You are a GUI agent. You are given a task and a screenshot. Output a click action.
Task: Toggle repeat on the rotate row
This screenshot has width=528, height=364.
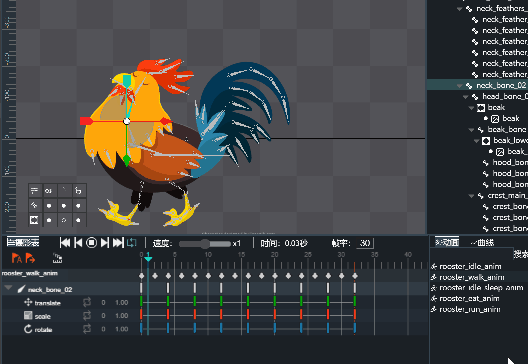[87, 329]
